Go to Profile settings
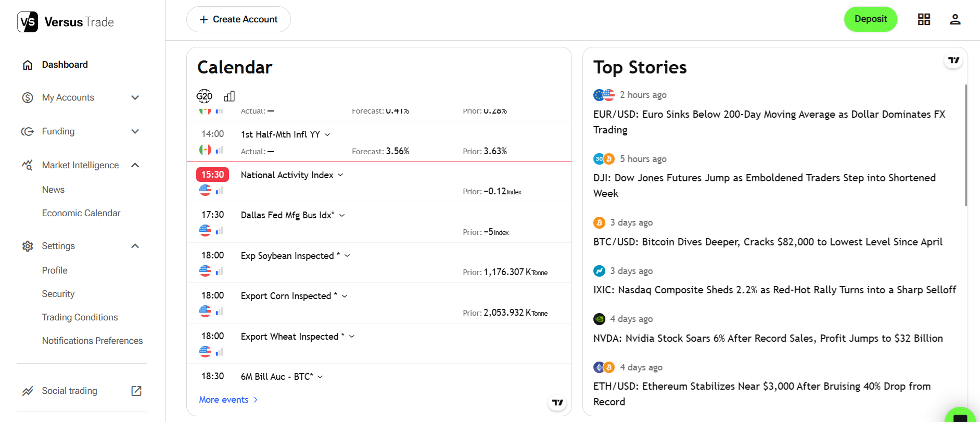 (x=55, y=270)
